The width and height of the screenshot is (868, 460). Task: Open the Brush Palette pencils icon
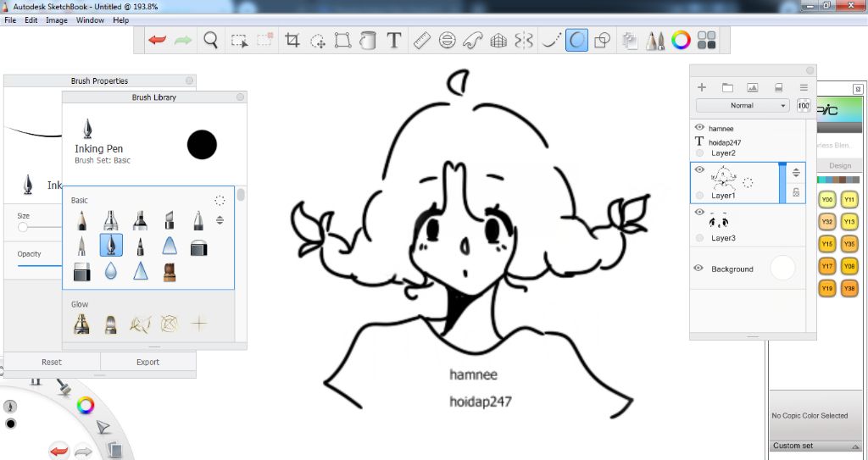655,41
